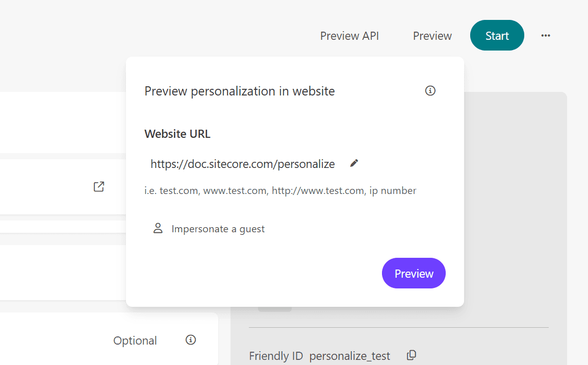Select the Impersonate a guest text
Viewport: 588px width, 365px height.
pos(218,229)
